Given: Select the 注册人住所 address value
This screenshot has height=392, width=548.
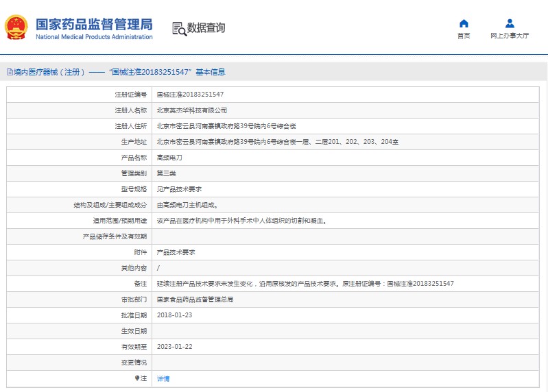Looking at the screenshot, I should (x=226, y=126).
